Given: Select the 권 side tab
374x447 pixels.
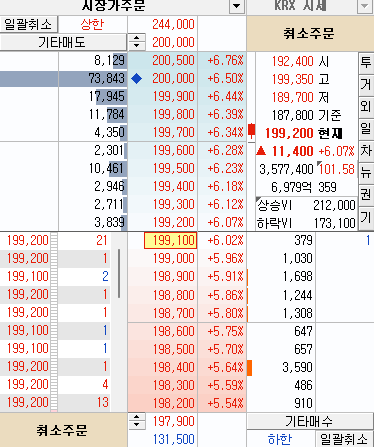Looking at the screenshot, I should [366, 195].
